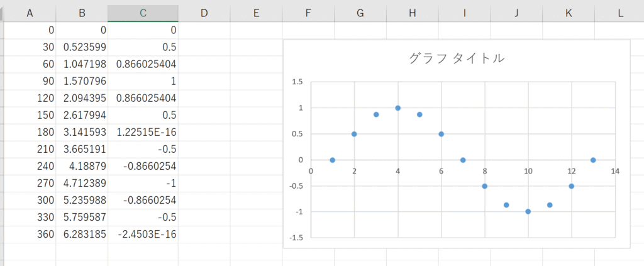Image resolution: width=644 pixels, height=266 pixels.
Task: Select cell with value 3.141593
Action: pyautogui.click(x=81, y=133)
